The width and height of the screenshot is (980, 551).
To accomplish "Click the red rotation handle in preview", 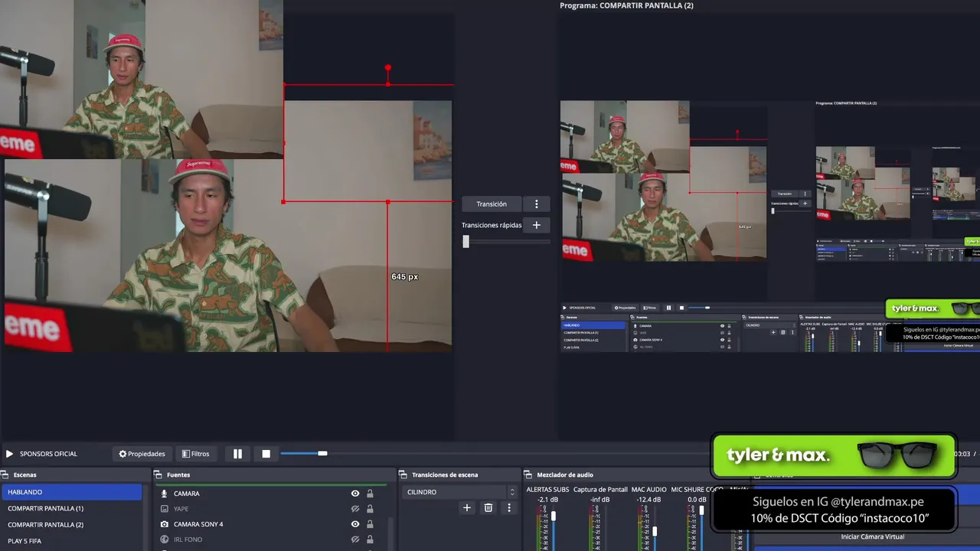I will (x=388, y=69).
